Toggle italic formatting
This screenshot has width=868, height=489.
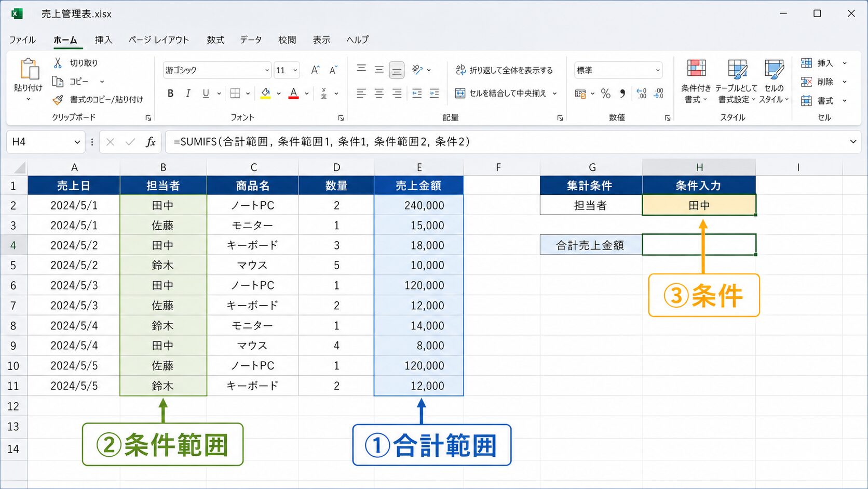tap(188, 94)
